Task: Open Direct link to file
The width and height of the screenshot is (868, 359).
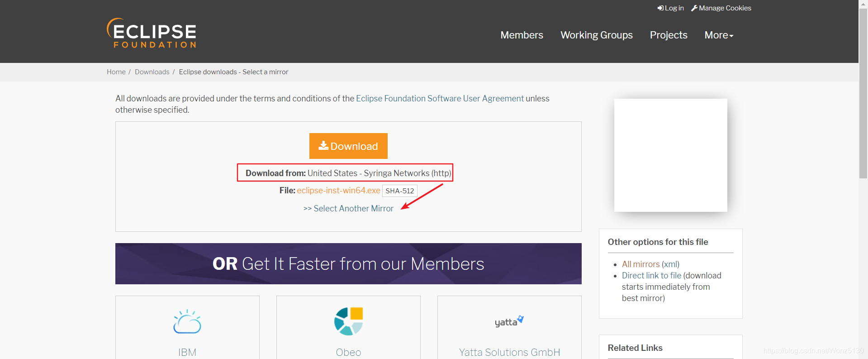Action: 651,275
